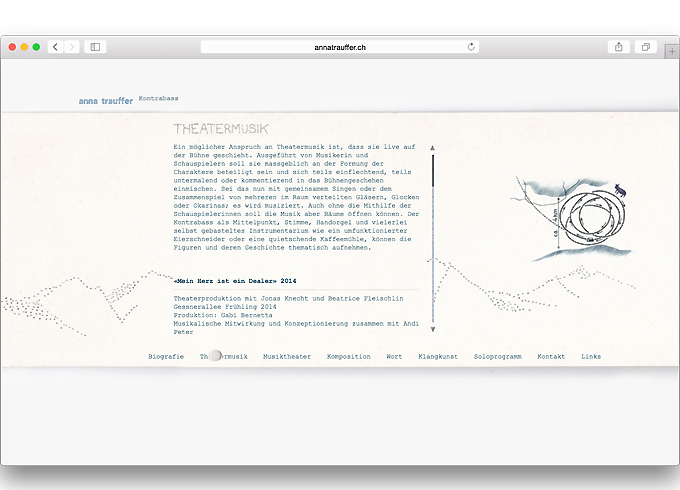Image resolution: width=680 pixels, height=490 pixels.
Task: Click the Kontakt link
Action: click(x=551, y=356)
